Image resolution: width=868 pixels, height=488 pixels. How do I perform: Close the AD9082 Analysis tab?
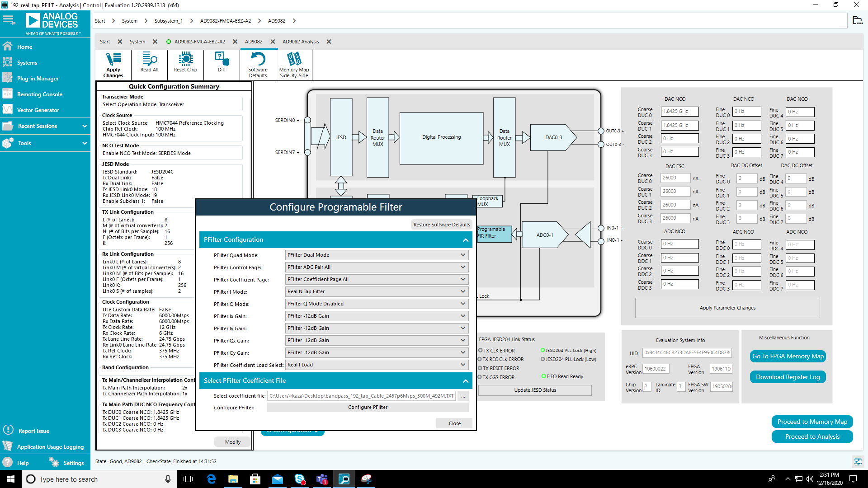(329, 42)
